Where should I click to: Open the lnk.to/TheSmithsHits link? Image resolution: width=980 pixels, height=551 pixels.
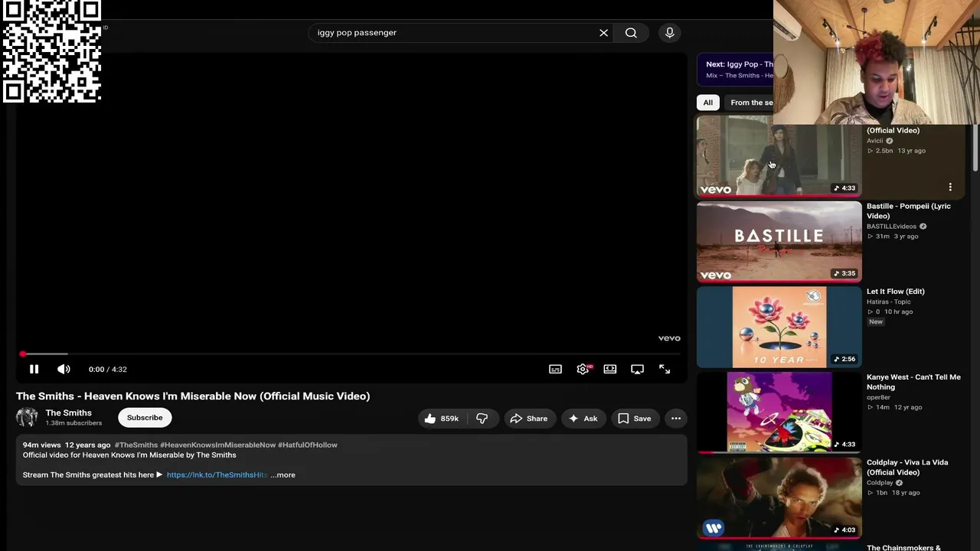coord(217,474)
